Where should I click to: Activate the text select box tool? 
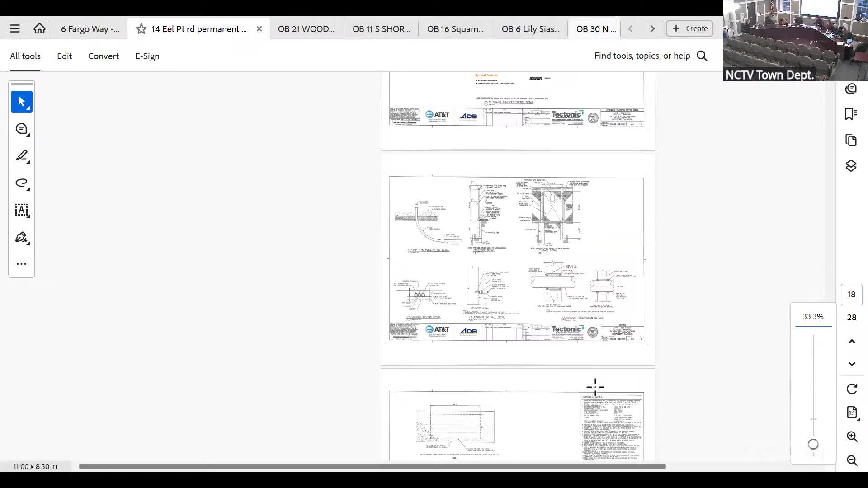(21, 210)
